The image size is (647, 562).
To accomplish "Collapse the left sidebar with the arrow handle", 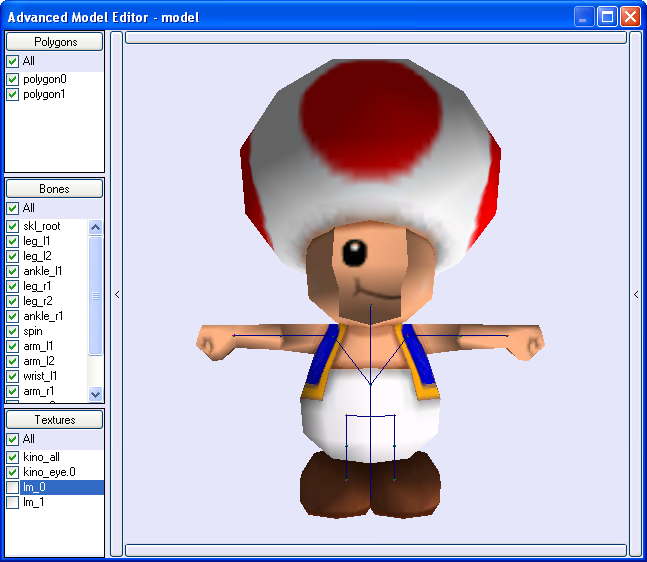I will point(117,294).
